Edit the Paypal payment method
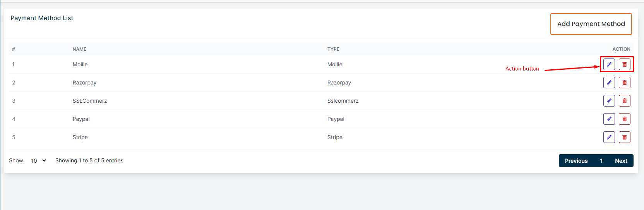The height and width of the screenshot is (210, 644). pos(609,119)
